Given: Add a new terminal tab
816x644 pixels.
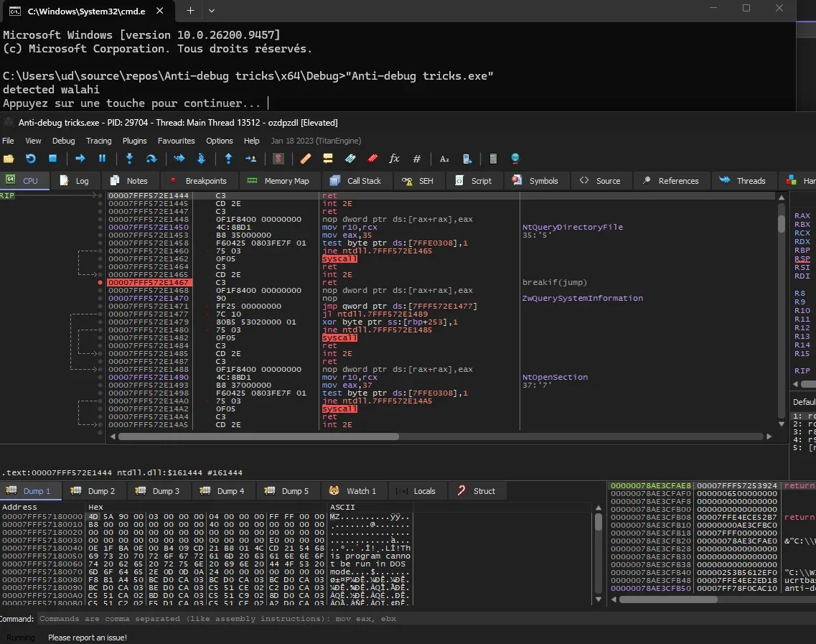Looking at the screenshot, I should tap(190, 11).
